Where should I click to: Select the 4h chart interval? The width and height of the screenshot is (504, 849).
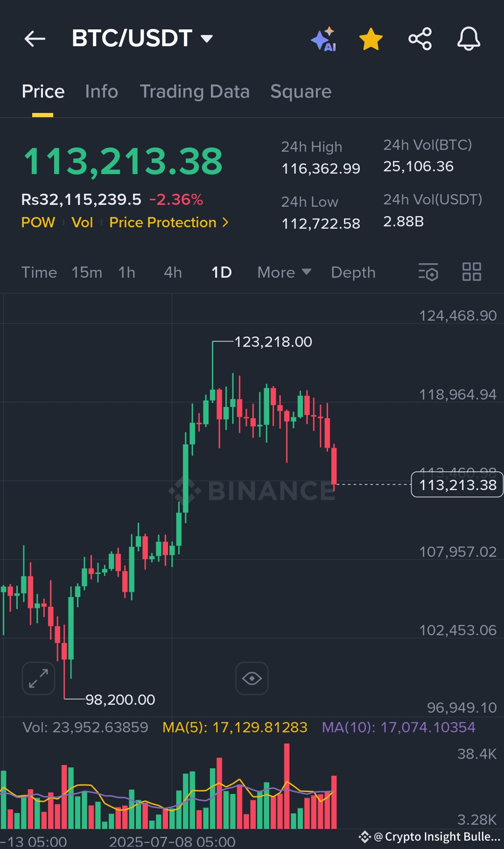[x=173, y=273]
